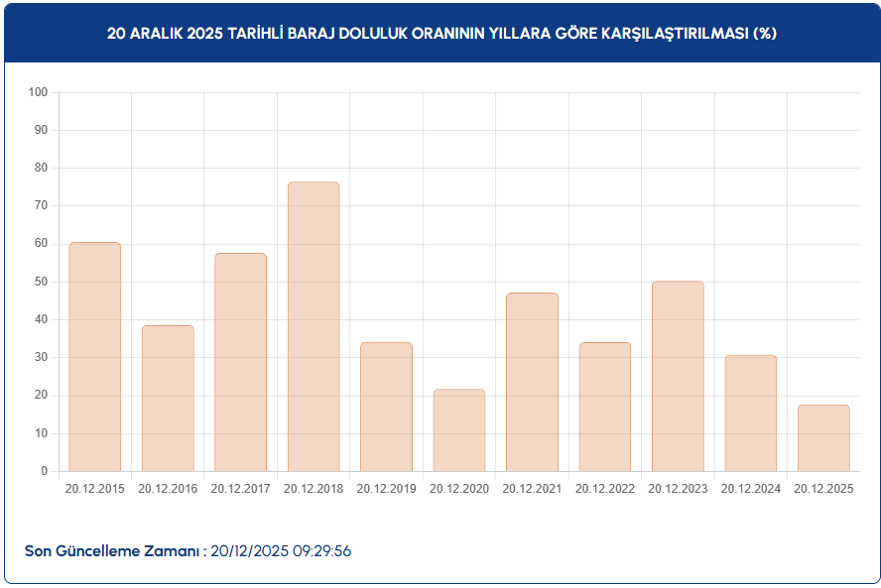Click the 20.12.2021 bar

pyautogui.click(x=532, y=382)
